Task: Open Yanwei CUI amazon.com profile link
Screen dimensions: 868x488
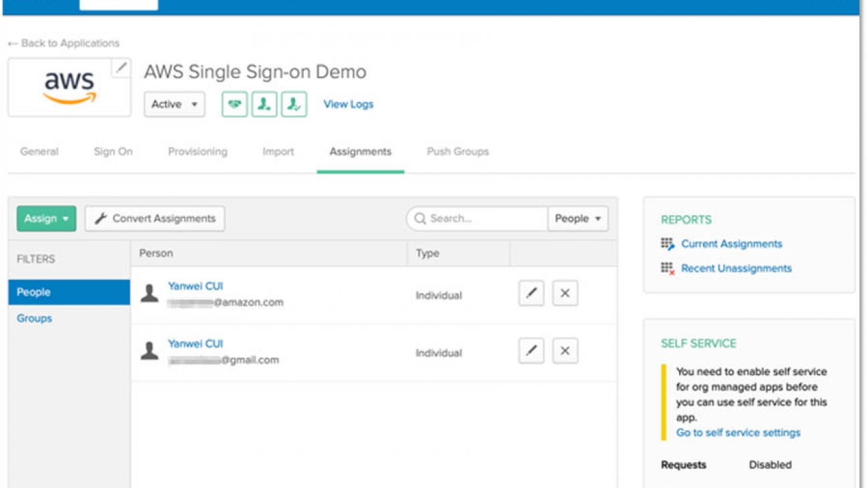Action: click(x=196, y=286)
